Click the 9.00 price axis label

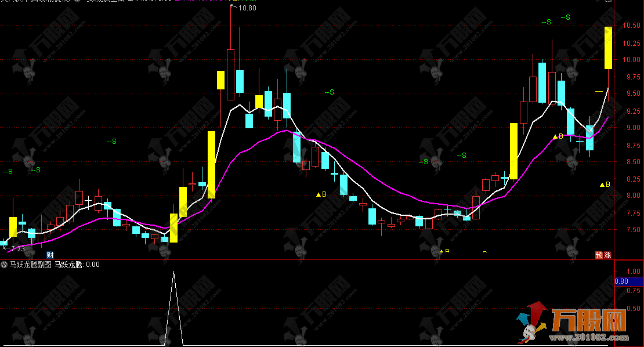point(632,128)
